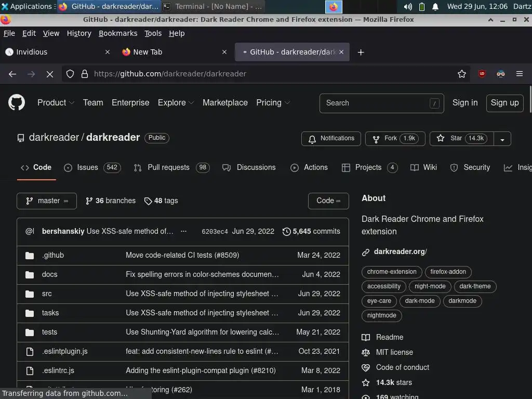Open the Product dropdown menu
The width and height of the screenshot is (532, 399).
[x=56, y=102]
